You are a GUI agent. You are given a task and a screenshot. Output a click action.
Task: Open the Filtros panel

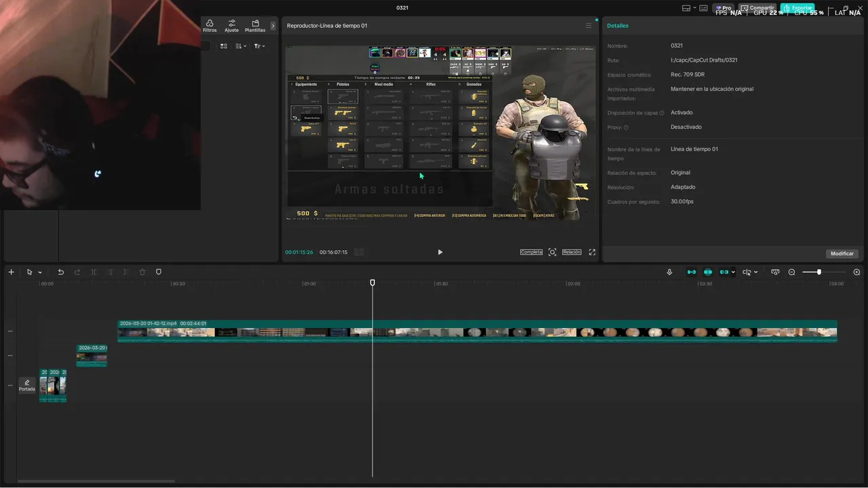click(210, 26)
